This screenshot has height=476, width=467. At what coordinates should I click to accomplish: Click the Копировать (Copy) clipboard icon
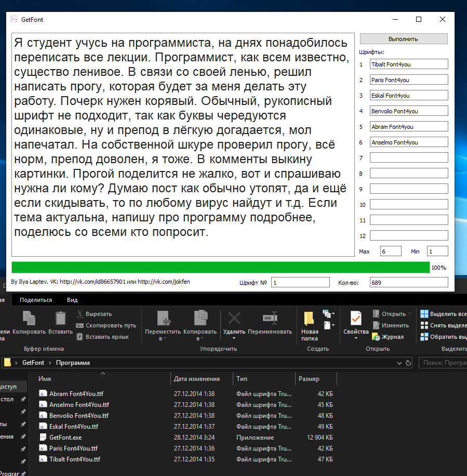coord(29,319)
